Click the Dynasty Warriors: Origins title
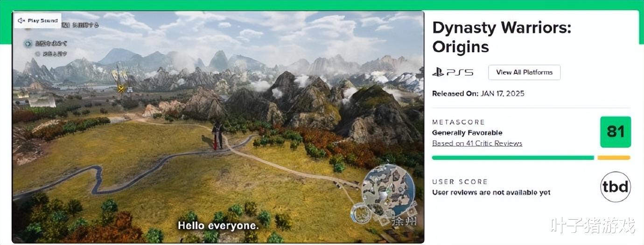The height and width of the screenshot is (245, 644). coord(502,37)
